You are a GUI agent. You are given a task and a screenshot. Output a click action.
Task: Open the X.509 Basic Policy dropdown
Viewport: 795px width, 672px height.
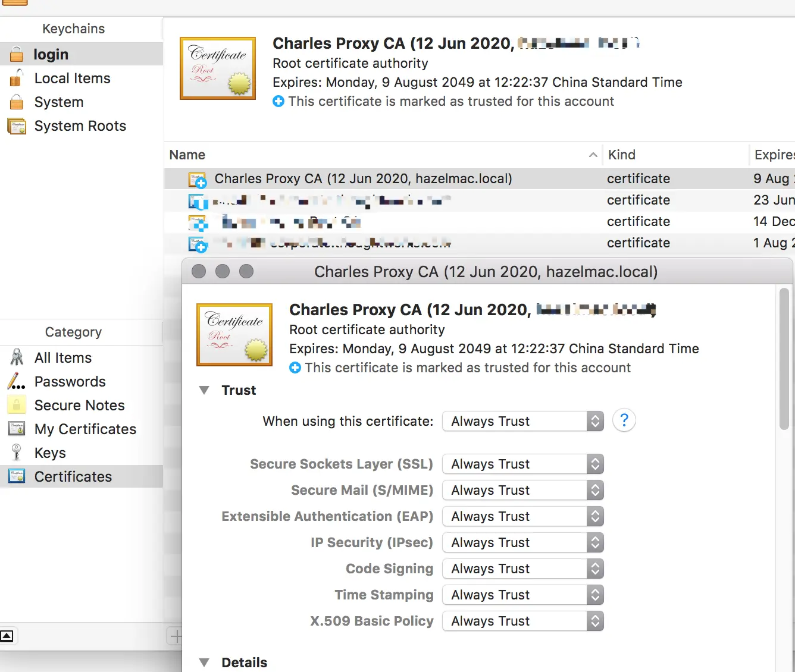[x=523, y=621]
